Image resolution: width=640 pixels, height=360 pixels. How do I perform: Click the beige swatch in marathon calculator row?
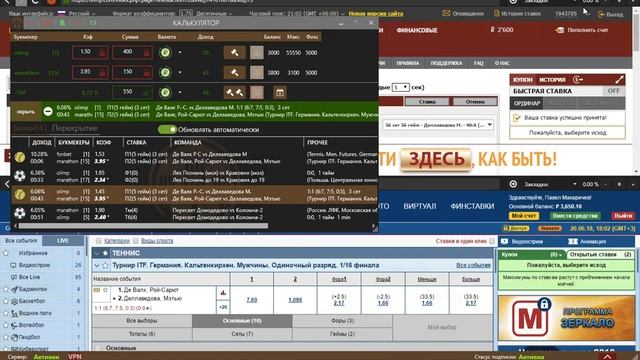tap(257, 72)
